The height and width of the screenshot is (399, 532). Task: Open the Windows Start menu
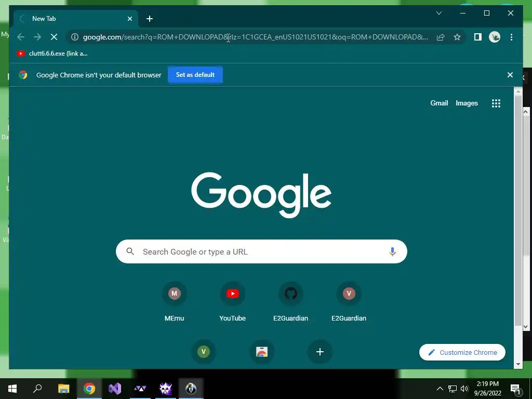[x=12, y=389]
